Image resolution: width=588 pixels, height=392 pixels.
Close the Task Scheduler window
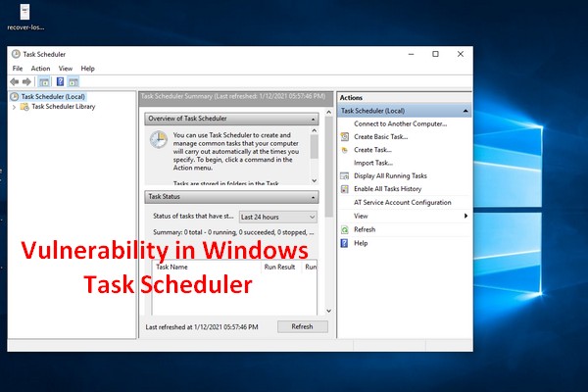[461, 55]
